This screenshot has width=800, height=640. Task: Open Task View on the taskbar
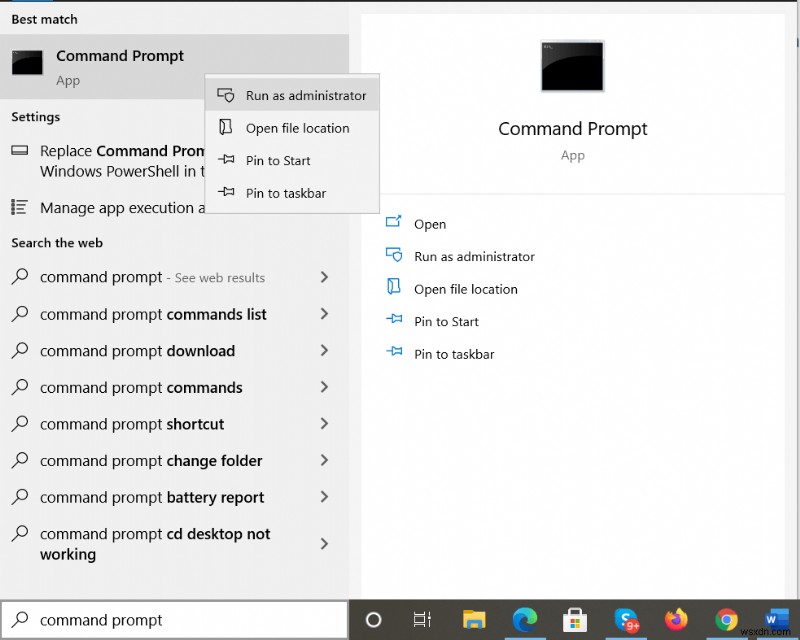tap(422, 620)
